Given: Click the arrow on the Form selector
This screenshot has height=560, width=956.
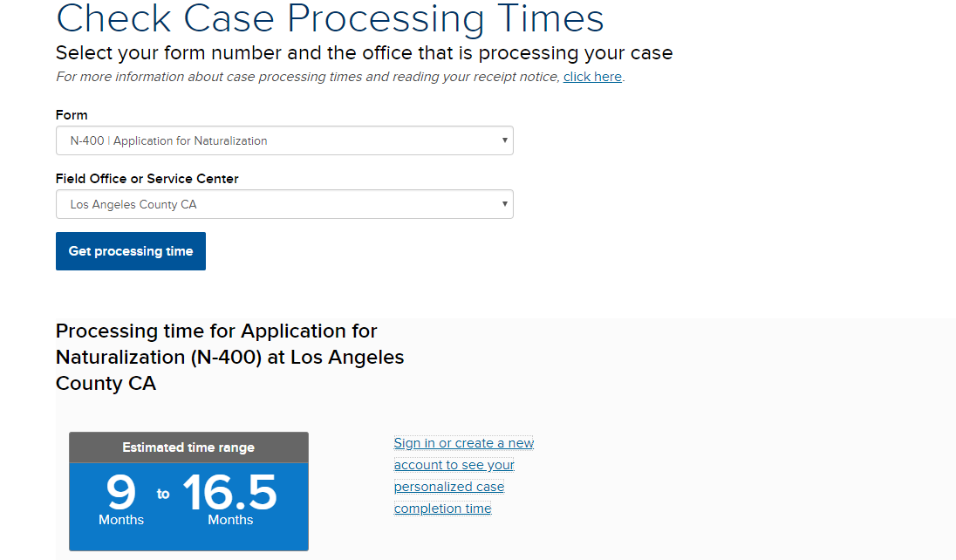Looking at the screenshot, I should coord(505,140).
